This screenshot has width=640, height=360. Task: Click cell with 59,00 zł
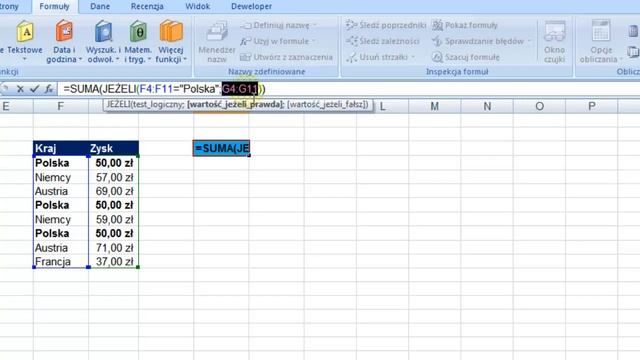(x=113, y=220)
